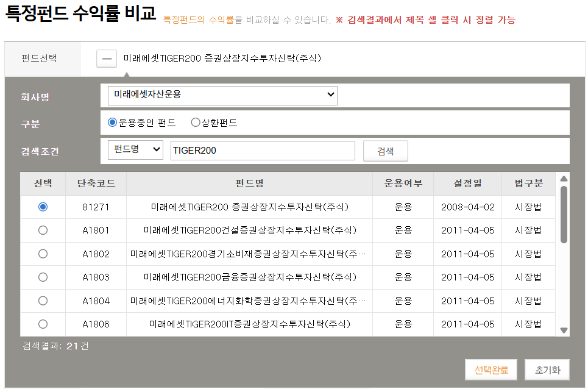Click the A1802 short code cell
Screen dimensions: 588x389
pyautogui.click(x=96, y=254)
